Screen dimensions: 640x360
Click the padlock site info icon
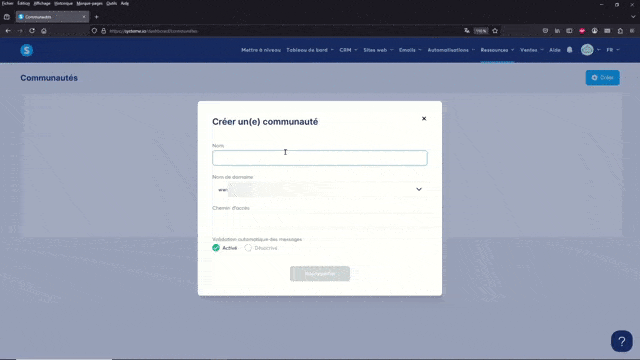[103, 31]
